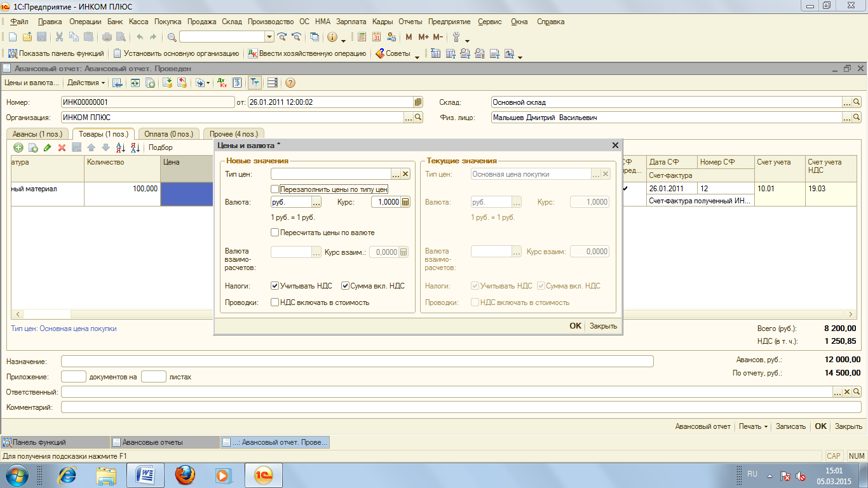Click the Записать button at the bottom
868x488 pixels.
pyautogui.click(x=790, y=426)
